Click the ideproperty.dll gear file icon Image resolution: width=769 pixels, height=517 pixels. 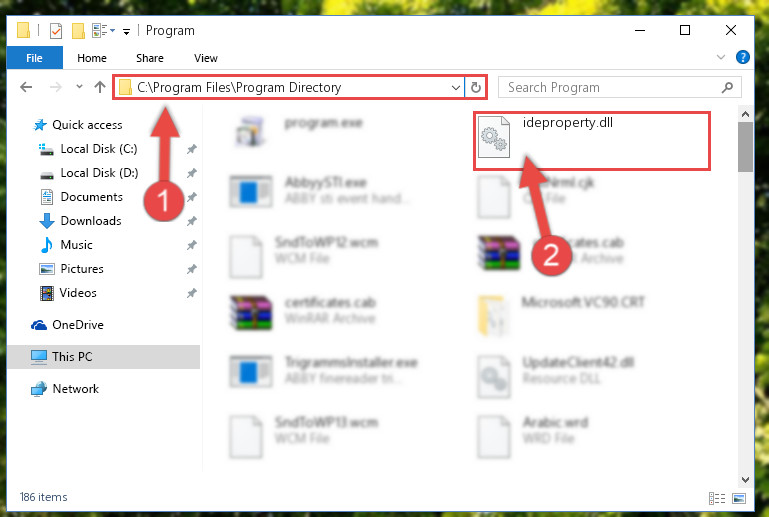click(x=493, y=137)
